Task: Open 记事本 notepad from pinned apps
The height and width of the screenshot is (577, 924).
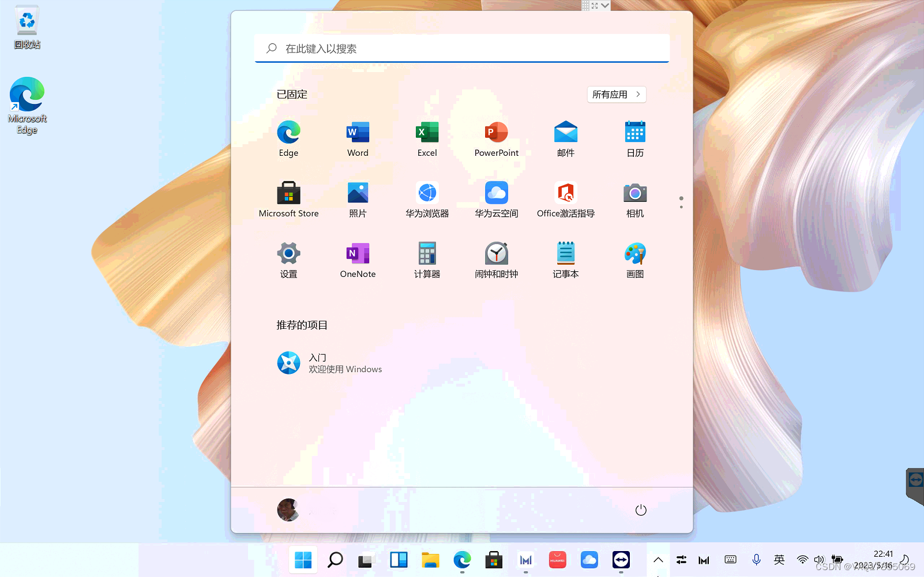Action: pyautogui.click(x=565, y=258)
